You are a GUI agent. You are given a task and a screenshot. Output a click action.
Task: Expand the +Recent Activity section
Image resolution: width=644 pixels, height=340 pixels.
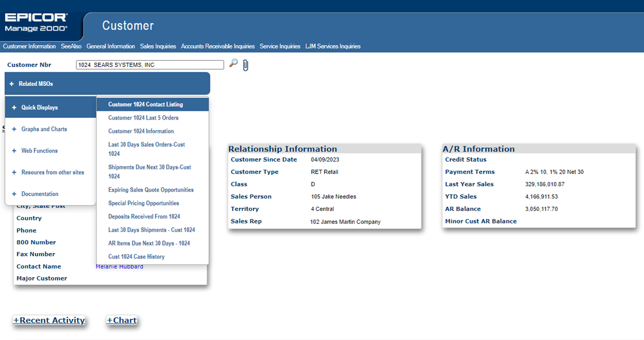(x=49, y=320)
